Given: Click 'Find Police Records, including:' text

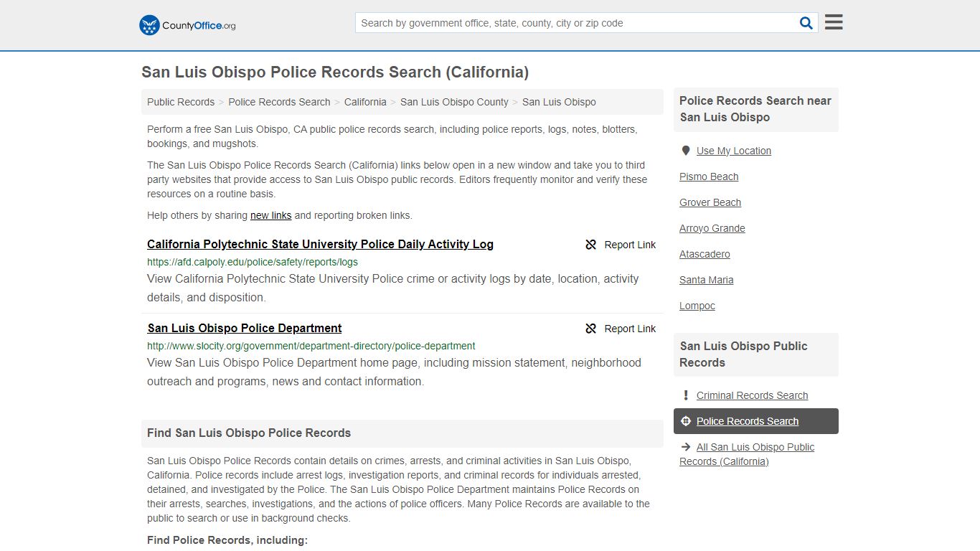Looking at the screenshot, I should [227, 540].
